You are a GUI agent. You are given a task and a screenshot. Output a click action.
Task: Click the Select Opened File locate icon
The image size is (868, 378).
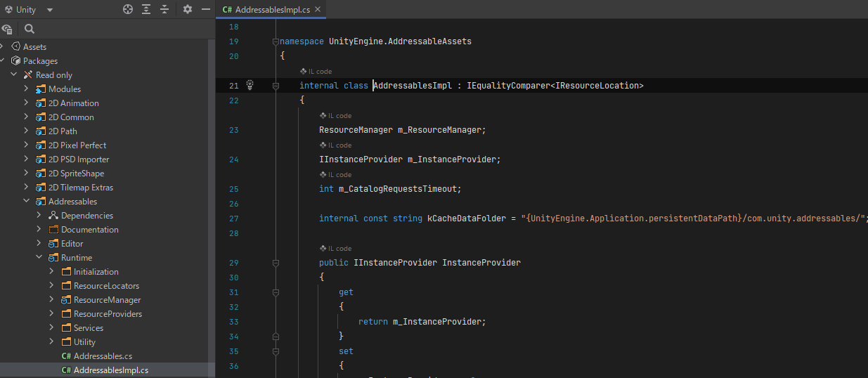coord(128,9)
